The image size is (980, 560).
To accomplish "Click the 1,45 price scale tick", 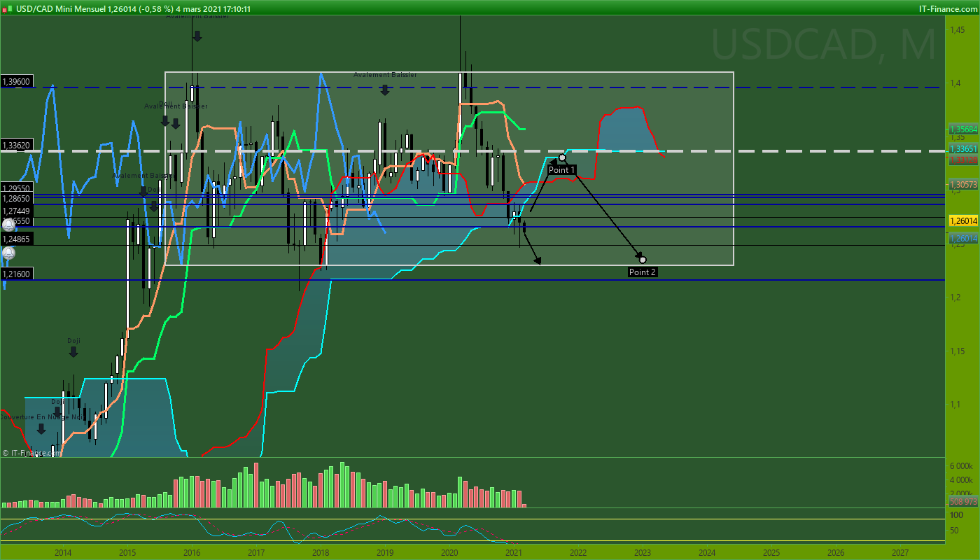I will (x=957, y=30).
